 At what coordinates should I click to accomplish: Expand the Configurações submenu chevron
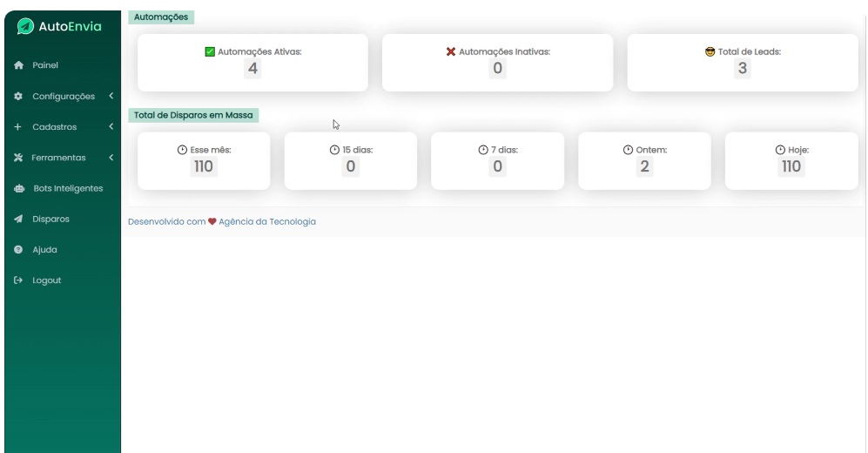coord(111,96)
